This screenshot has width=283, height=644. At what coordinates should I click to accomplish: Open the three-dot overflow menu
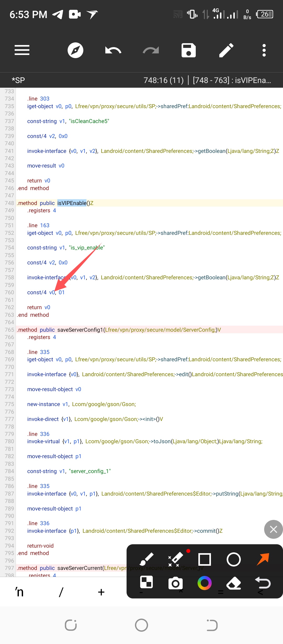tap(264, 50)
